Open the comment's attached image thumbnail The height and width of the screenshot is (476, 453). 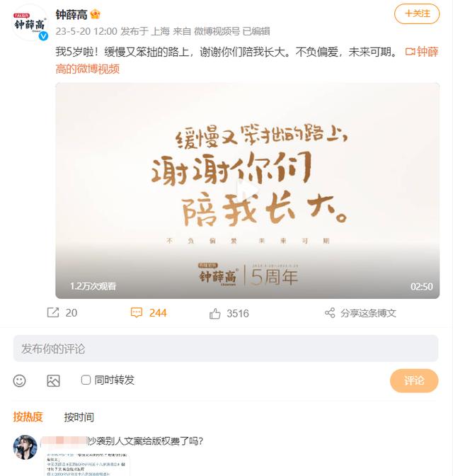(x=87, y=465)
